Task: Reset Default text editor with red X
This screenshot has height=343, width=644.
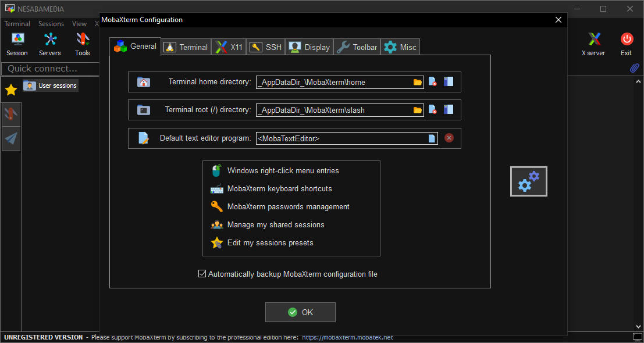Action: tap(449, 138)
